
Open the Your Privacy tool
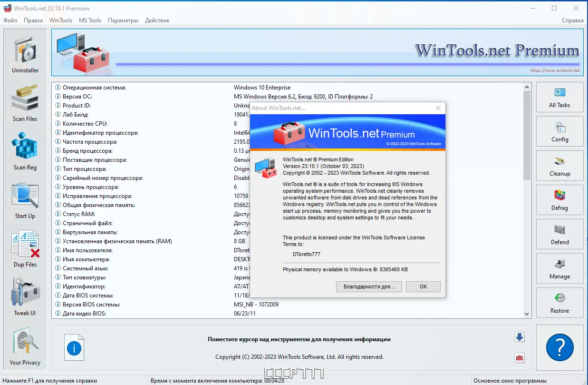[x=25, y=346]
